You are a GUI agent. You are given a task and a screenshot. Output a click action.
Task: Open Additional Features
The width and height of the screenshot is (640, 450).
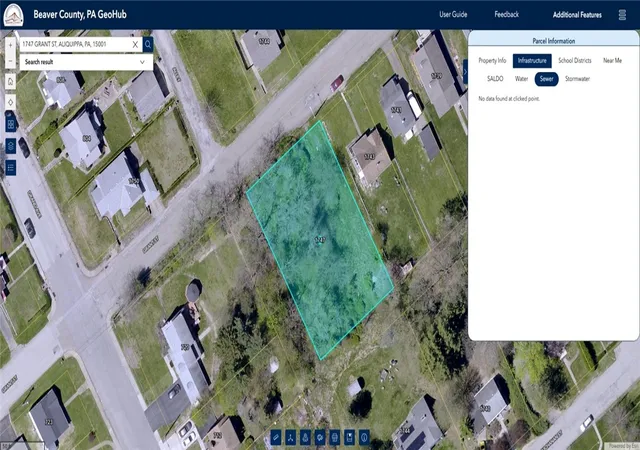[577, 15]
